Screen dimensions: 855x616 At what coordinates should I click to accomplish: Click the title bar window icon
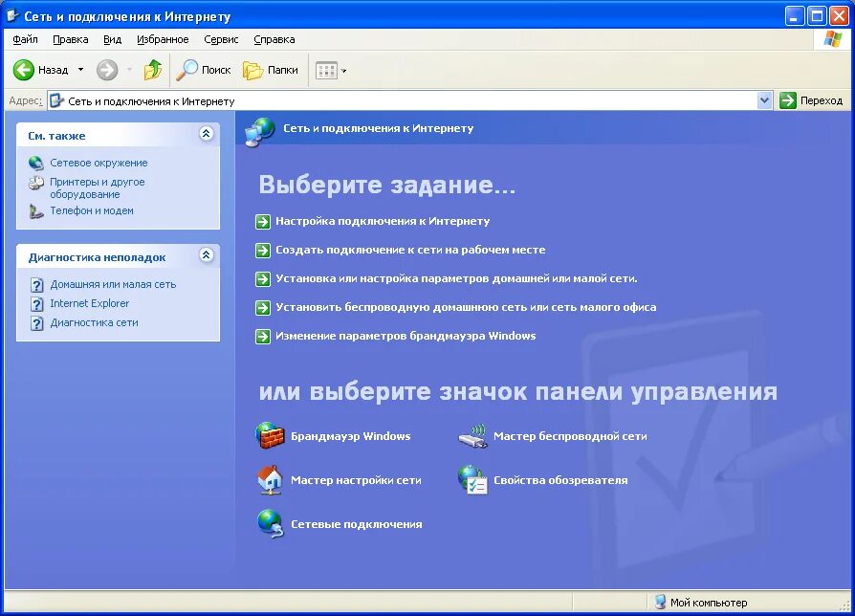tap(12, 15)
